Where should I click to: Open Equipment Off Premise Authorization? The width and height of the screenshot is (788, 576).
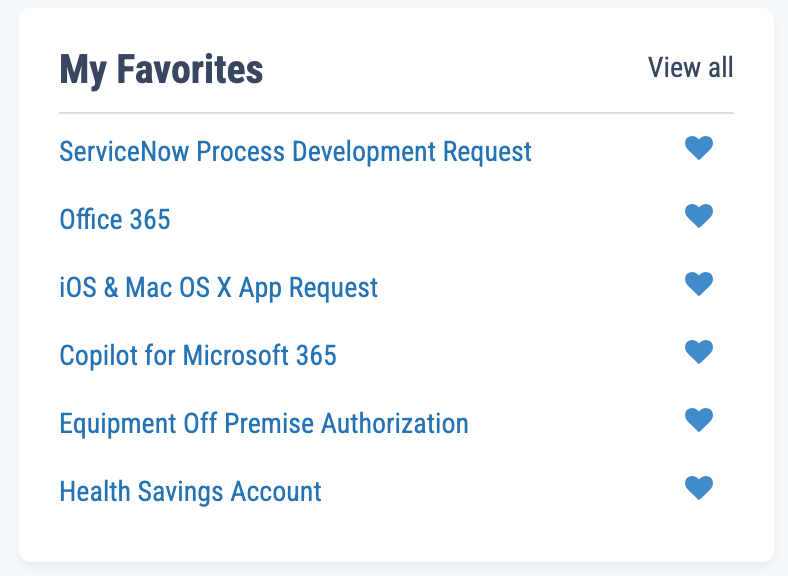[264, 423]
